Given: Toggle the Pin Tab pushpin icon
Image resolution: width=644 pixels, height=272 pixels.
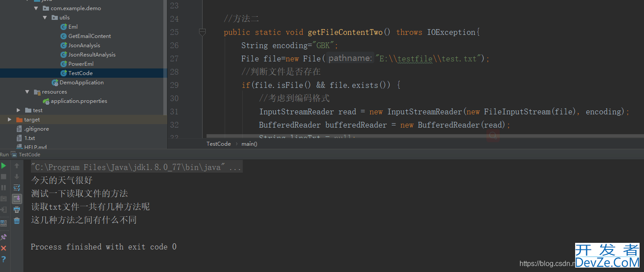Looking at the screenshot, I should 4,237.
